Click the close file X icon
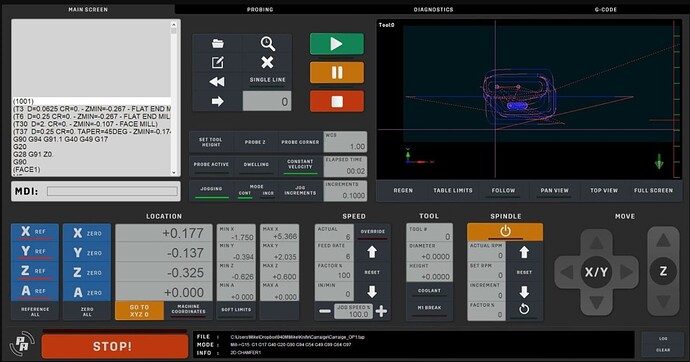690x362 pixels. tap(267, 62)
